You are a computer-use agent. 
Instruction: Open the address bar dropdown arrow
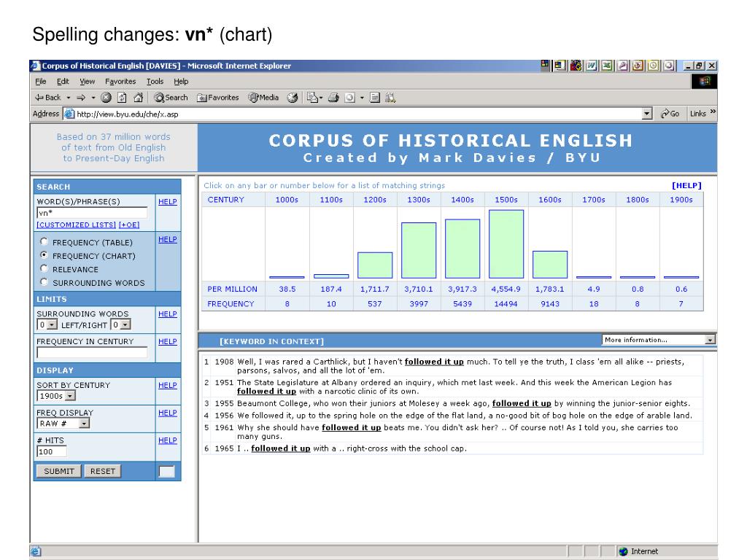click(x=646, y=114)
